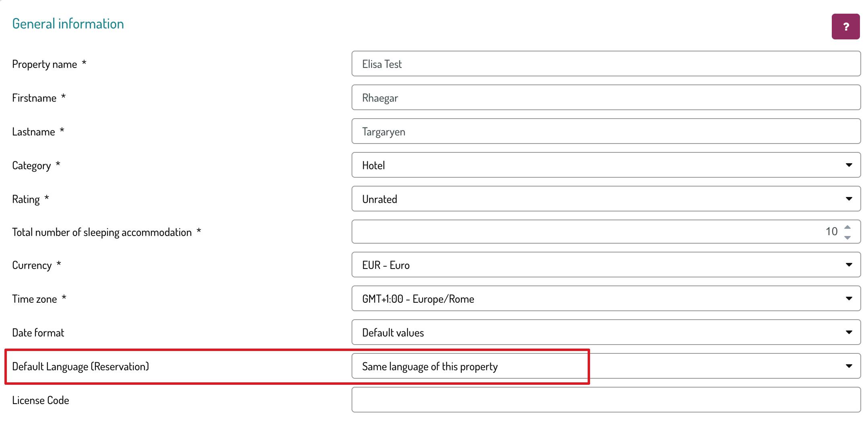Click the Property name input field

click(606, 64)
